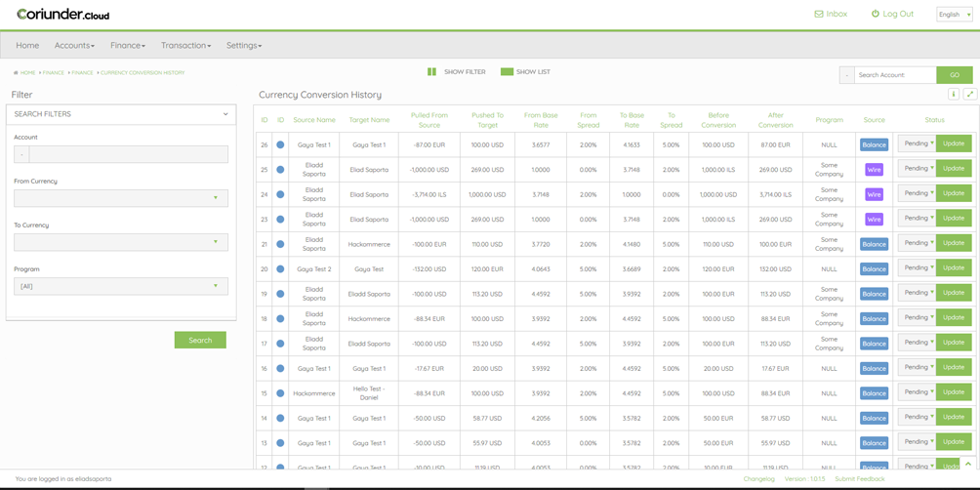Open Pending status dropdown for row 25

pos(917,168)
